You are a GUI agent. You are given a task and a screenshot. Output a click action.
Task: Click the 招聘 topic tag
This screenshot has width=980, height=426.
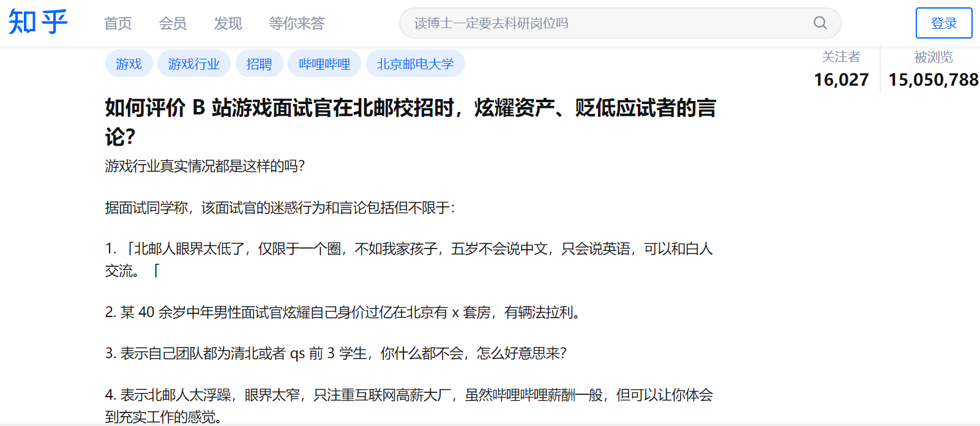click(259, 64)
